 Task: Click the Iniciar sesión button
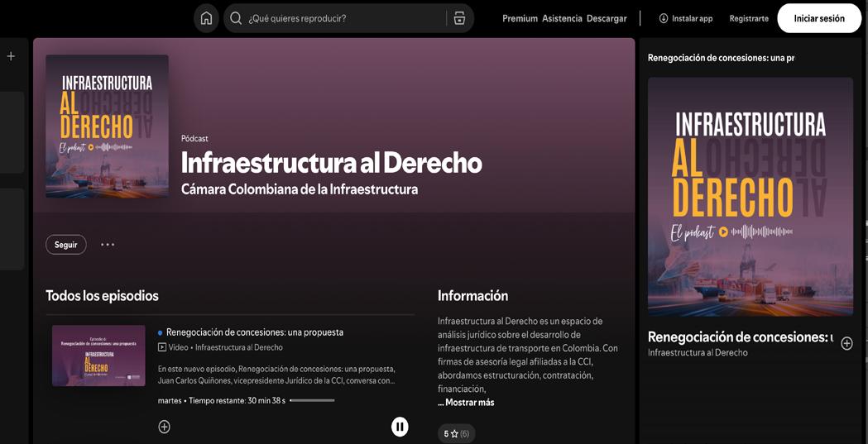[x=819, y=18]
